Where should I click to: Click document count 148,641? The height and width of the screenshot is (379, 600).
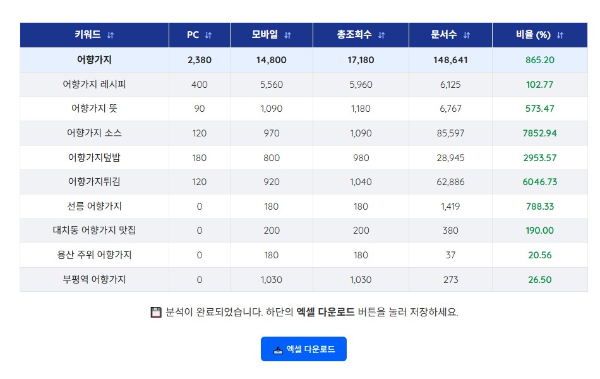pos(450,60)
